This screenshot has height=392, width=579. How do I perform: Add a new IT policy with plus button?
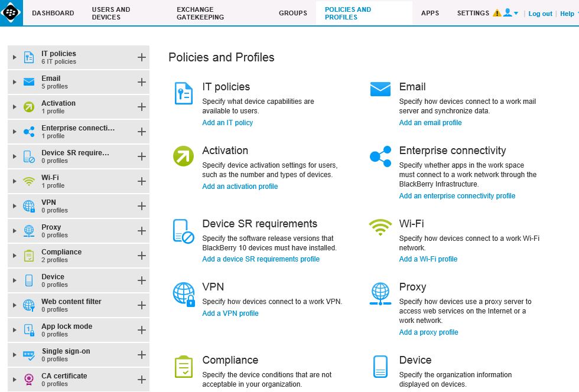coord(141,57)
